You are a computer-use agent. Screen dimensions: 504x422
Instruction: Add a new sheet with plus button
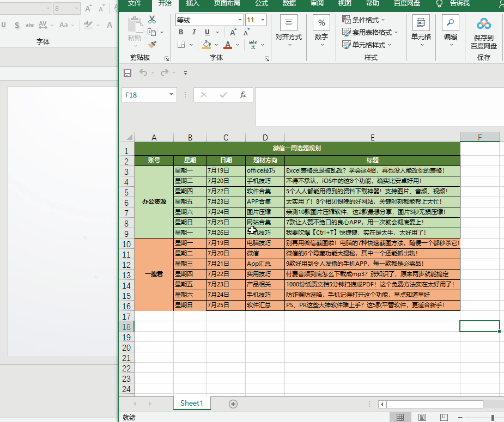tap(233, 404)
